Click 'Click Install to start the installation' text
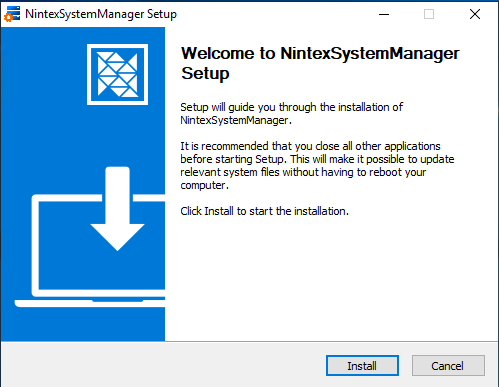 point(264,211)
